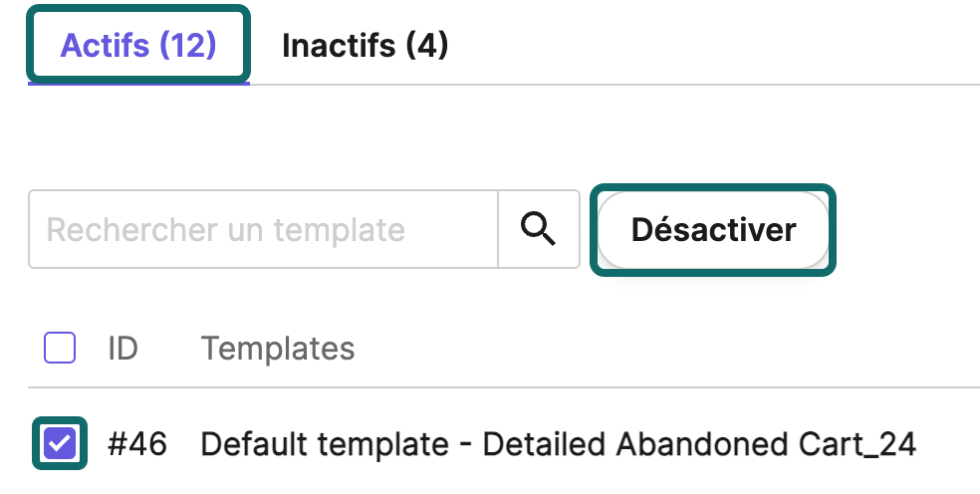Show the twelve active templates tab
The width and height of the screenshot is (980, 494).
tap(138, 46)
